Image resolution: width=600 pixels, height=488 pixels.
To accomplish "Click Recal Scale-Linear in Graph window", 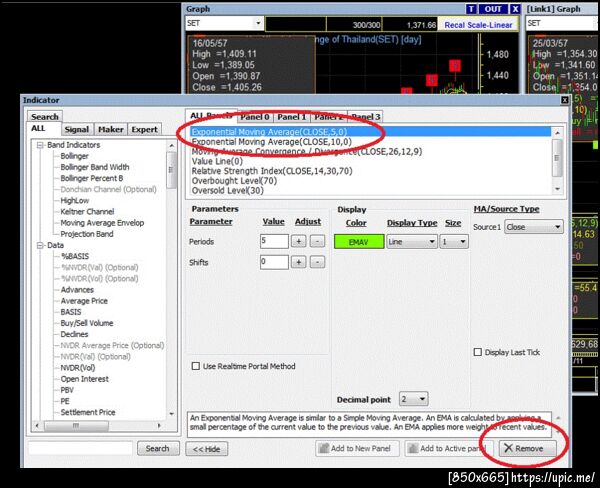I will click(x=478, y=25).
